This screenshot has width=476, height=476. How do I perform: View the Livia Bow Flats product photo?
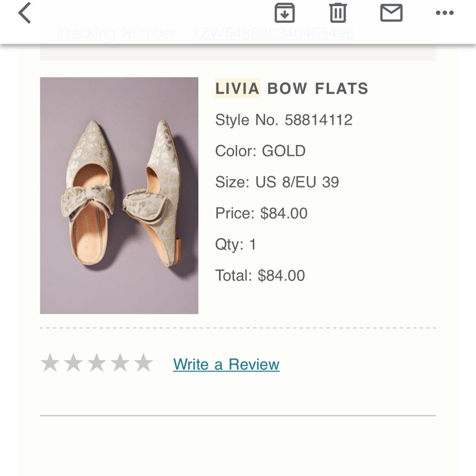click(x=120, y=195)
